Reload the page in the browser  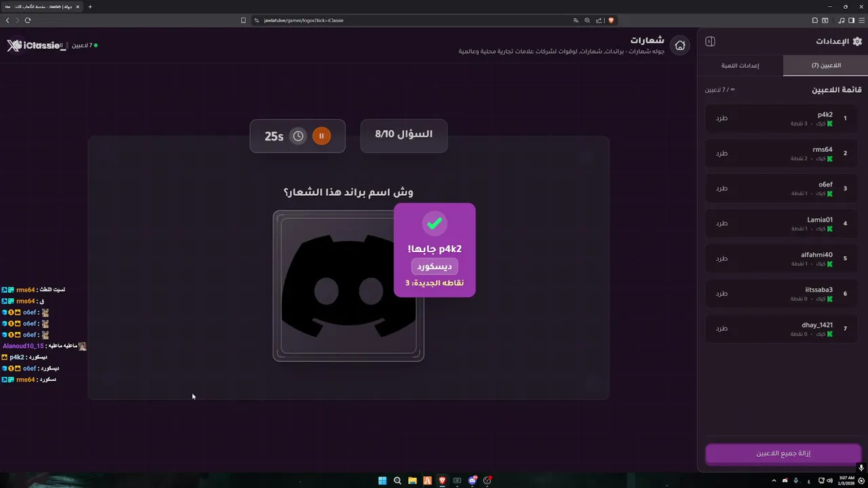(x=28, y=20)
